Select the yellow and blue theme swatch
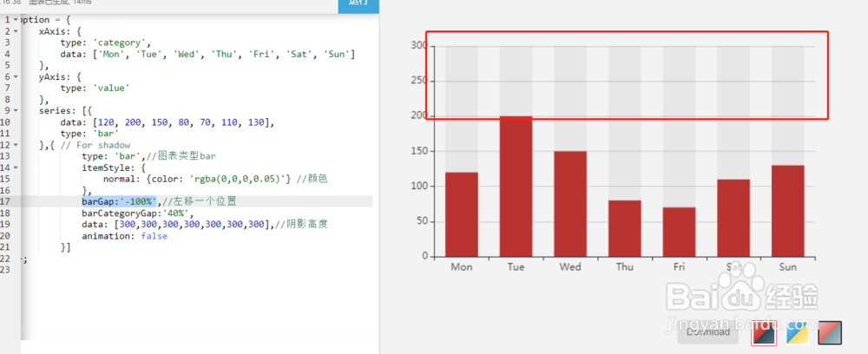The height and width of the screenshot is (354, 868). click(x=797, y=333)
